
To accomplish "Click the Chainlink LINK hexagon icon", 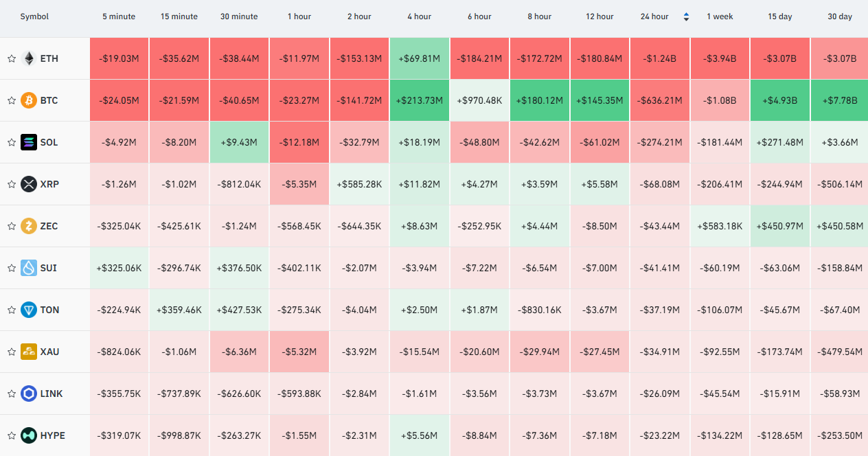I will click(29, 394).
